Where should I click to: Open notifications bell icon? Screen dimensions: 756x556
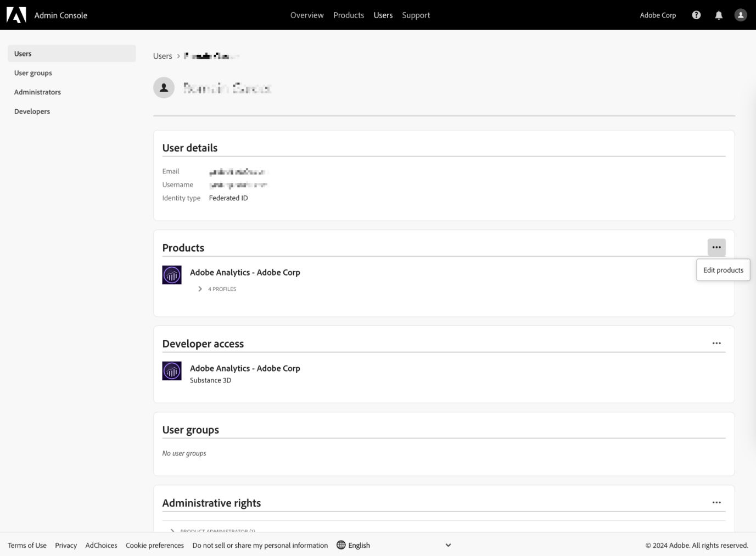[x=719, y=15]
